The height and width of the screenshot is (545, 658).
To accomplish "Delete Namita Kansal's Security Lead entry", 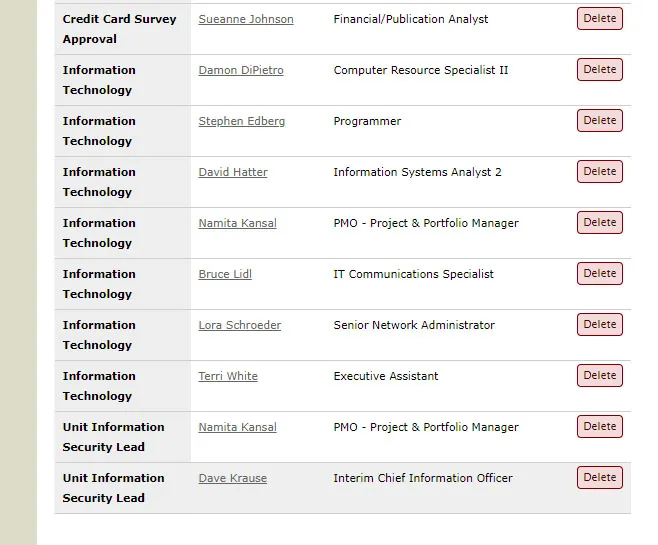I will (x=600, y=426).
